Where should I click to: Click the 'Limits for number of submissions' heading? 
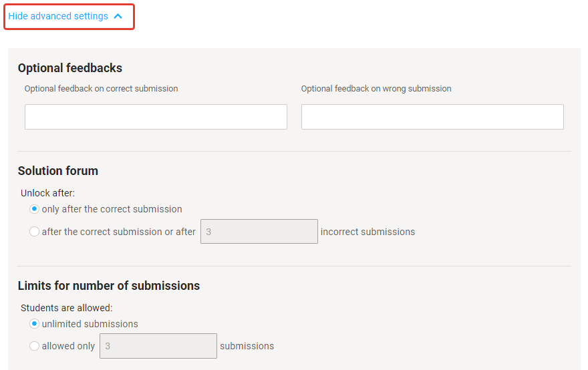[x=109, y=286]
